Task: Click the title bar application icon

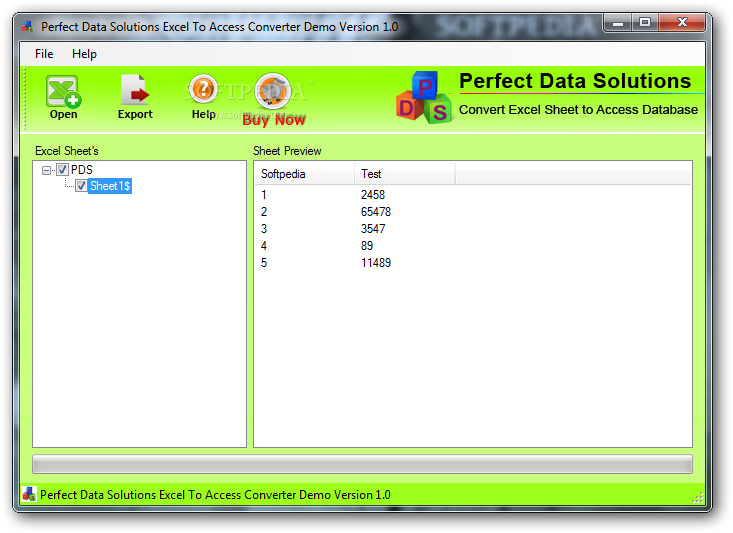Action: [28, 27]
